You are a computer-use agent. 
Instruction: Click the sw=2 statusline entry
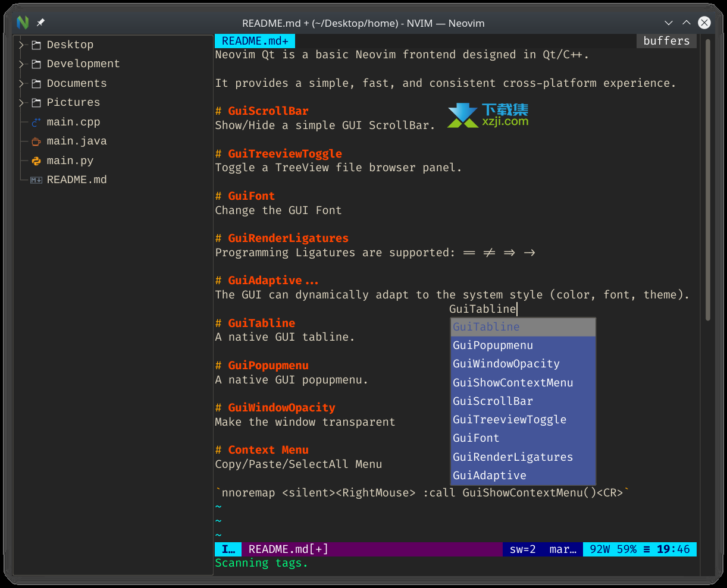point(523,549)
